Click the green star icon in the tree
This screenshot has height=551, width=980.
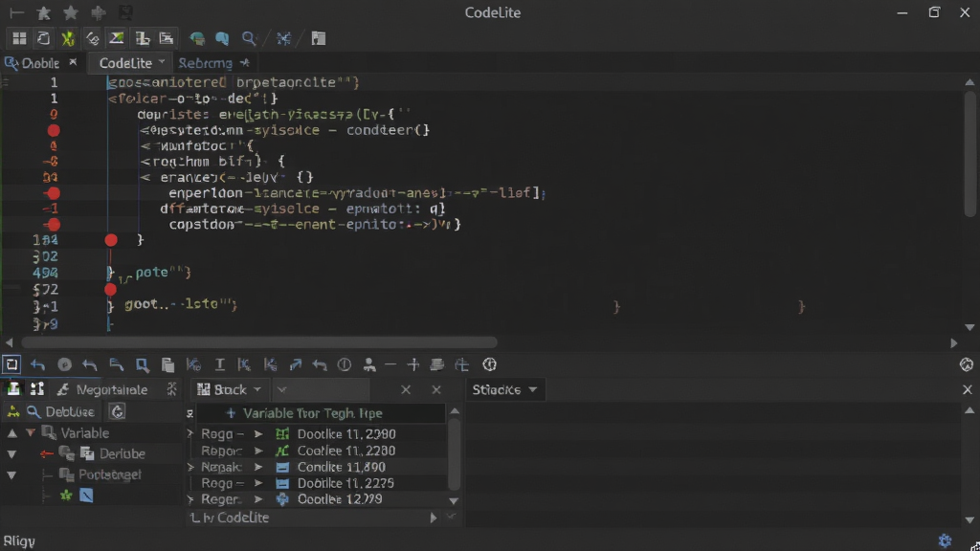pos(66,496)
